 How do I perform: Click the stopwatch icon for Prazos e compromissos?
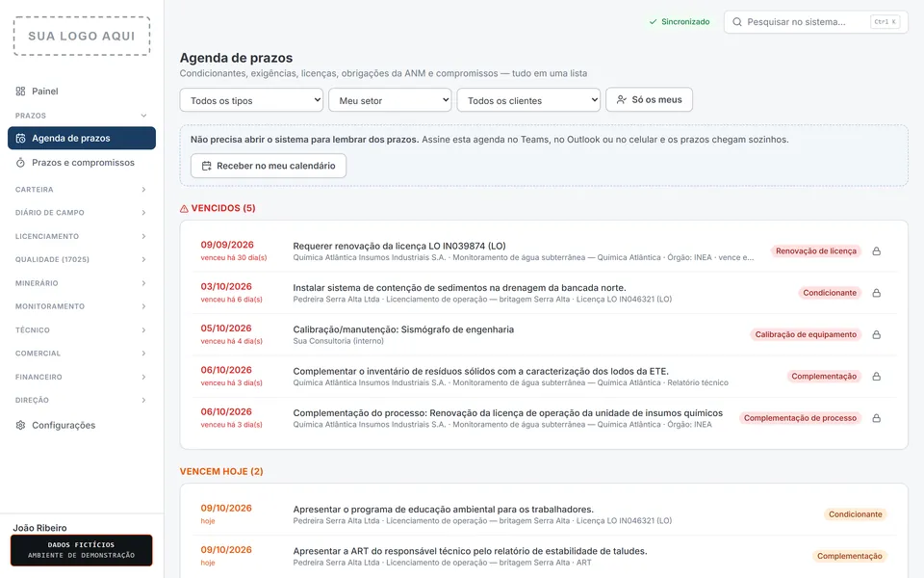click(20, 162)
